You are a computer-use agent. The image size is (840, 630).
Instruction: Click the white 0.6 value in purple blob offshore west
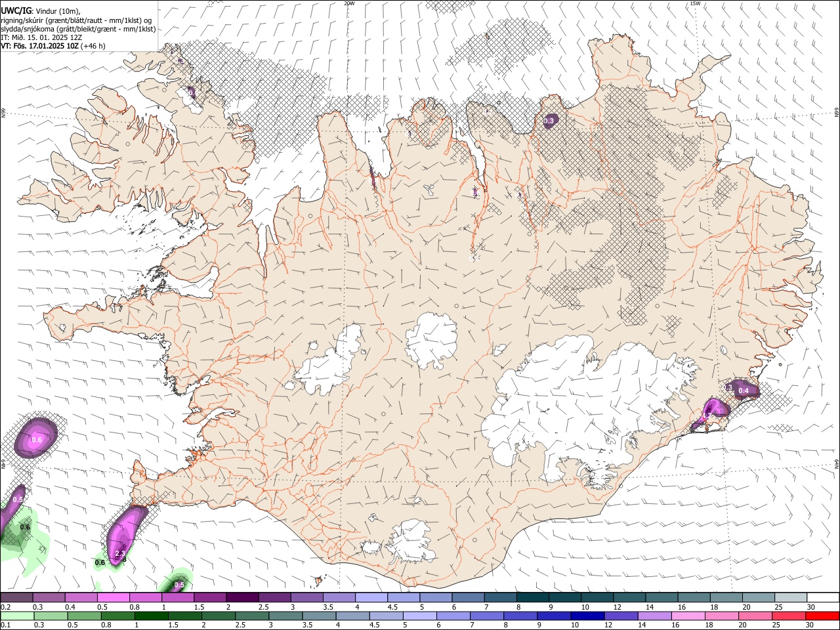point(37,440)
